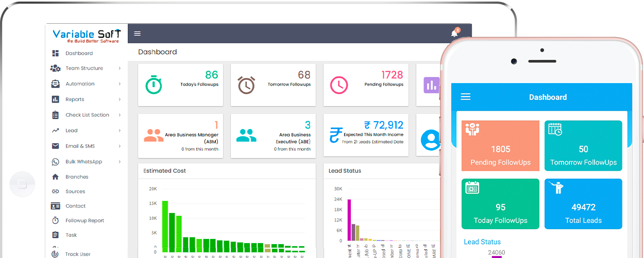The image size is (644, 258).
Task: Click the Today's Followups stopwatch icon
Action: pos(154,85)
